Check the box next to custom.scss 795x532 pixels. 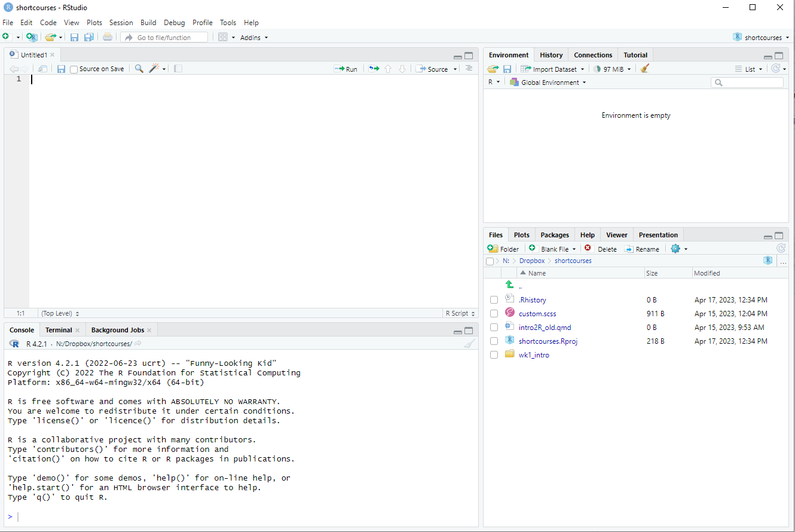(x=494, y=314)
